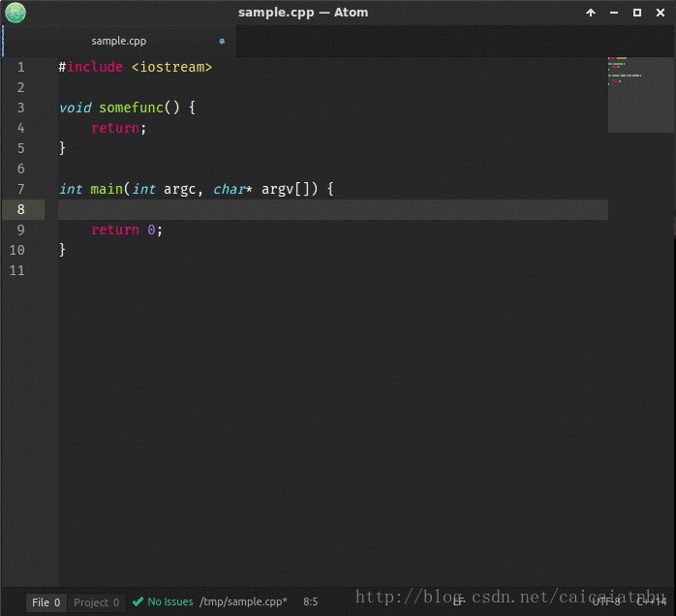This screenshot has height=616, width=676.
Task: Open the LF line ending selector
Action: pyautogui.click(x=459, y=601)
